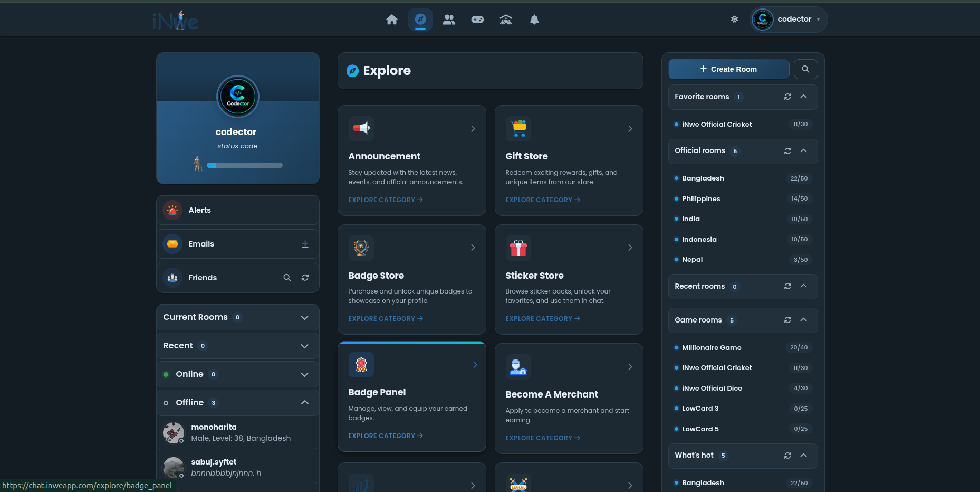Join the Philippines official room
This screenshot has height=492, width=980.
[743, 198]
